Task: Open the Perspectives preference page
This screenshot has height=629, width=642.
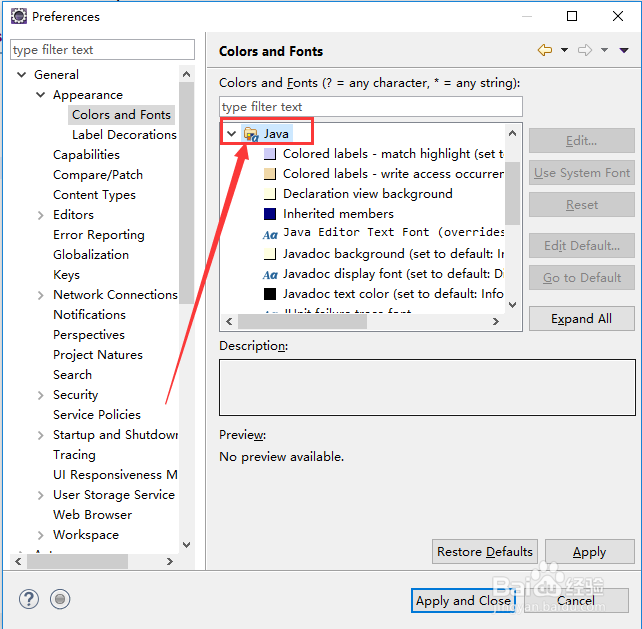Action: [89, 335]
